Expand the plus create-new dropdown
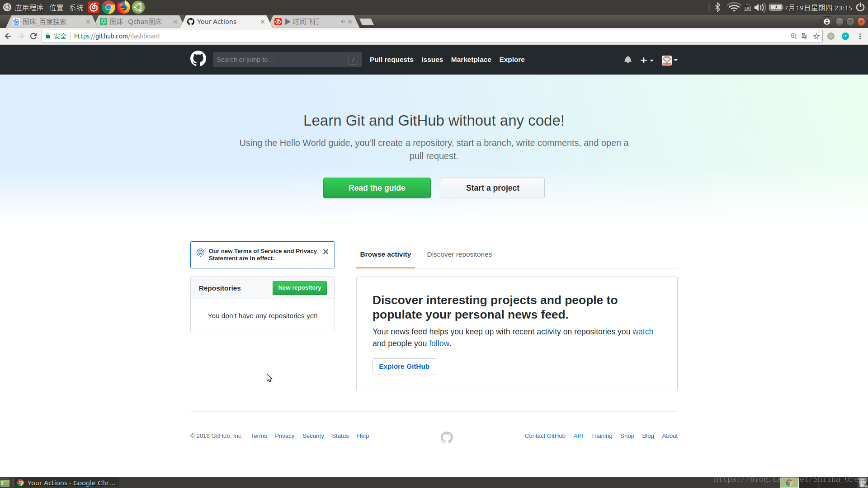This screenshot has width=868, height=488. tap(647, 60)
